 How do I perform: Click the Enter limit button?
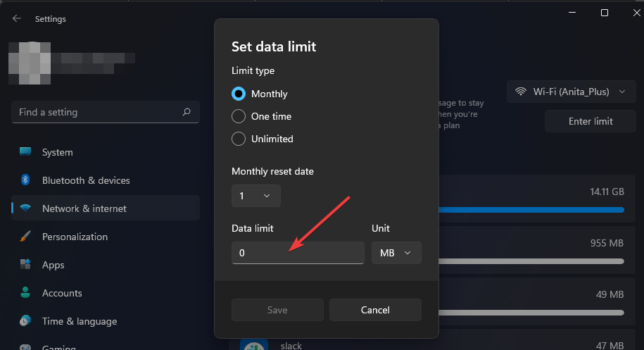pyautogui.click(x=591, y=121)
